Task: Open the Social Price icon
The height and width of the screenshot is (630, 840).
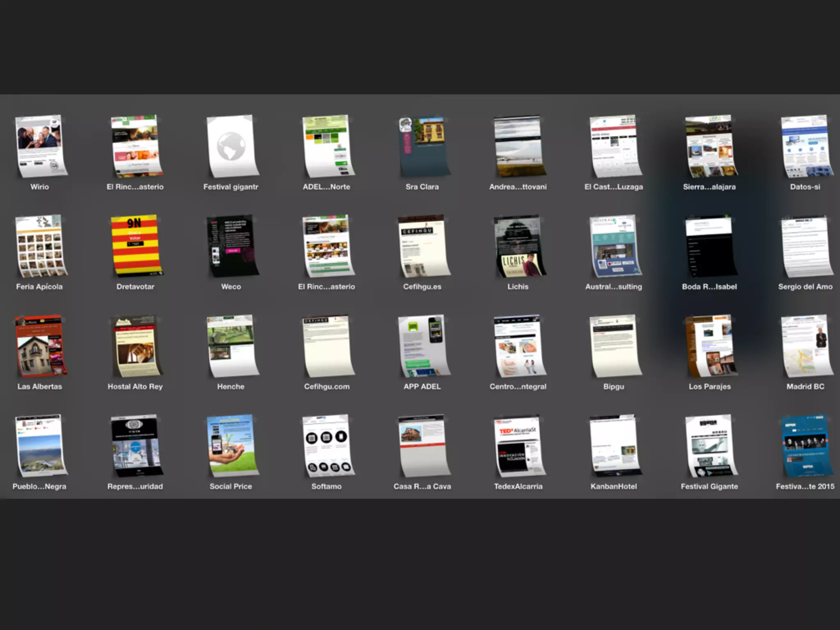Action: (x=232, y=445)
